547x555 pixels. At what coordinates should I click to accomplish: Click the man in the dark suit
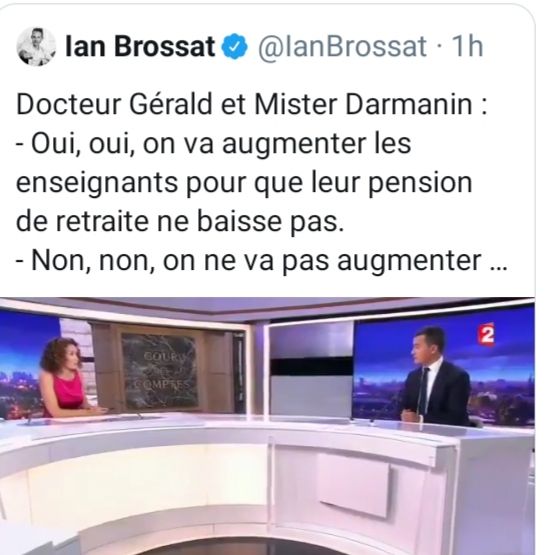[x=439, y=377]
